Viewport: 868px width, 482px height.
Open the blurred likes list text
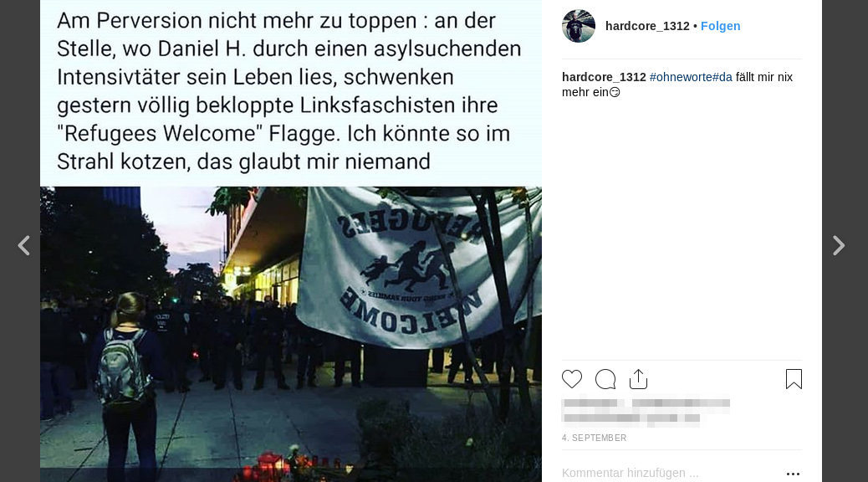click(646, 411)
